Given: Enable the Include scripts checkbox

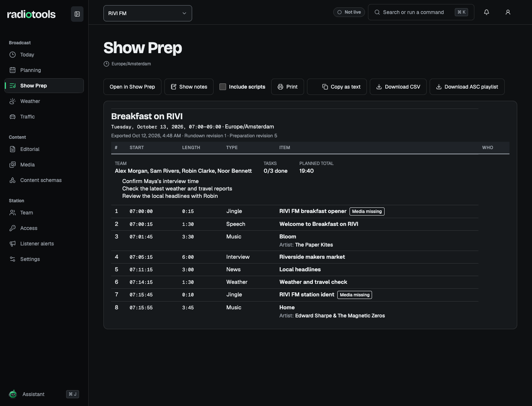Looking at the screenshot, I should (223, 87).
